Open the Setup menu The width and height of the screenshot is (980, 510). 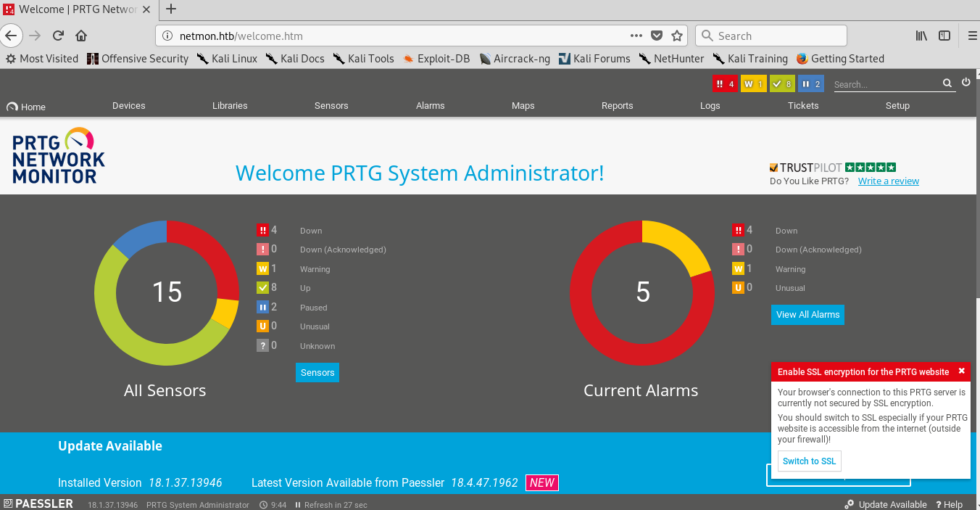tap(897, 106)
